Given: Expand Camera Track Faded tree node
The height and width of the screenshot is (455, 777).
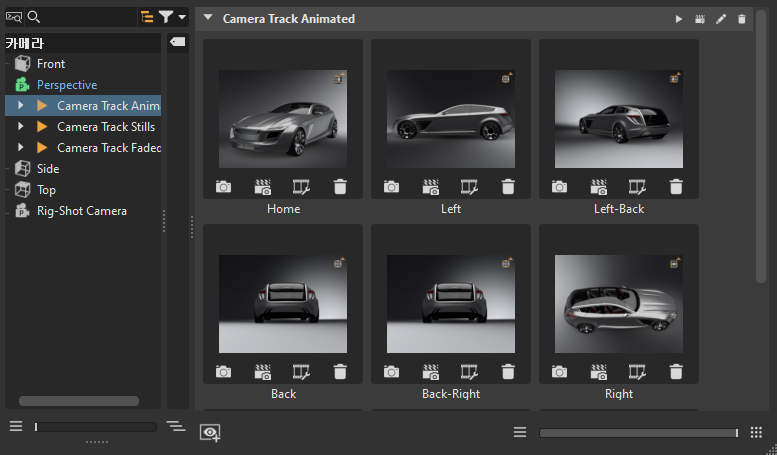Looking at the screenshot, I should (x=20, y=147).
